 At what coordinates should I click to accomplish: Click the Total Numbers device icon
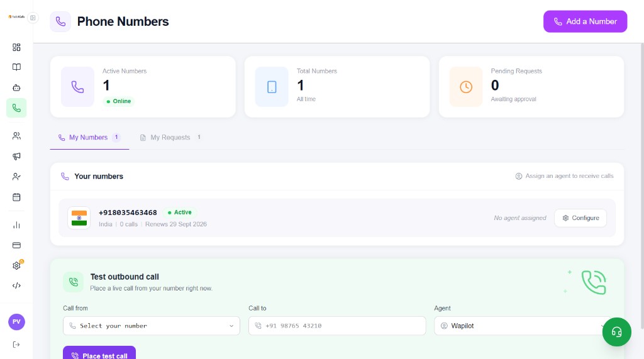click(272, 87)
